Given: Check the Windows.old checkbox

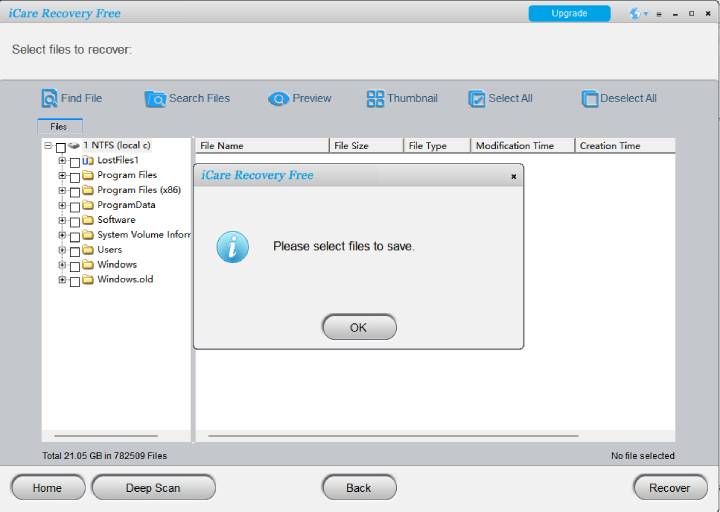Looking at the screenshot, I should click(75, 282).
